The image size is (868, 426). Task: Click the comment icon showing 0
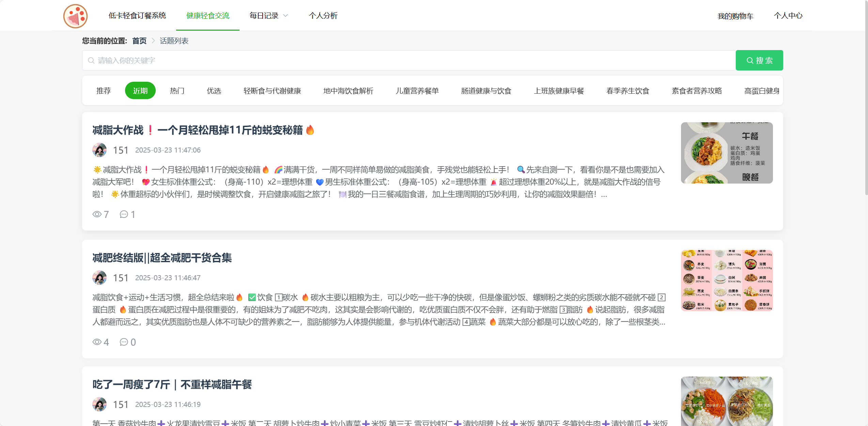[x=124, y=342]
